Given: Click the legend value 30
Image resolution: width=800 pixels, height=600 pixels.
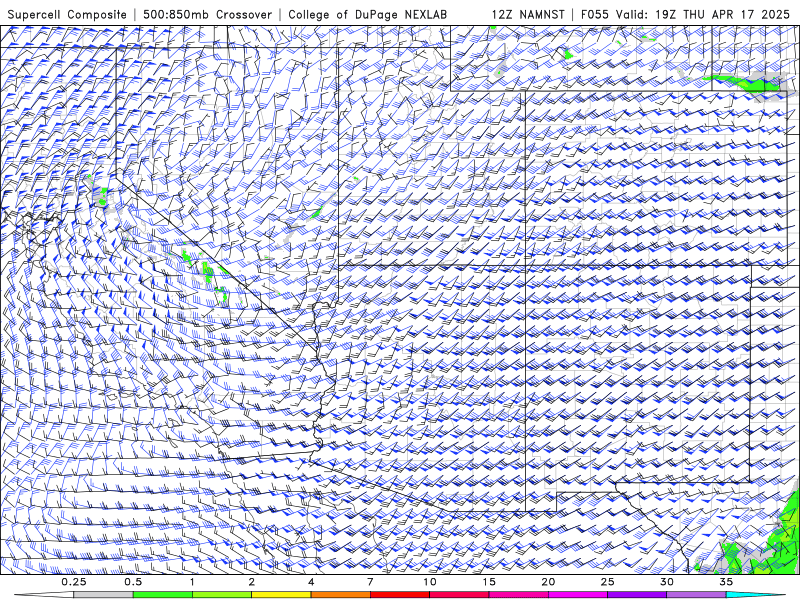Looking at the screenshot, I should pos(666,582).
